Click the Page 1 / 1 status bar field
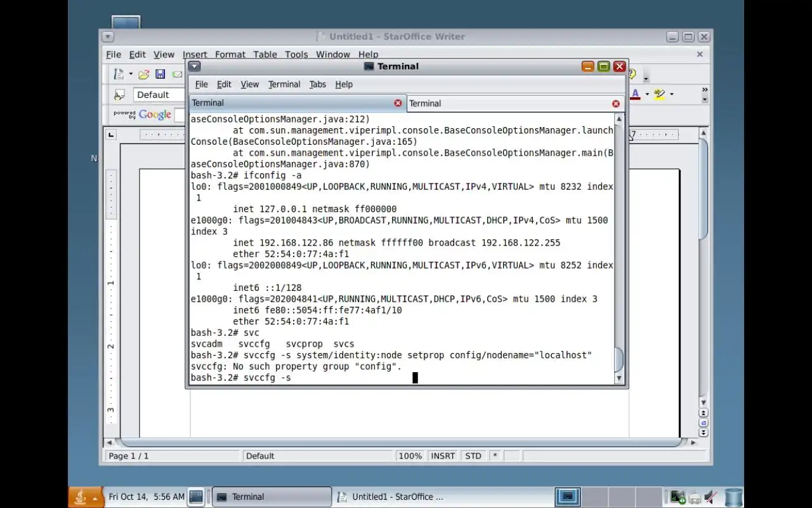 pyautogui.click(x=173, y=456)
